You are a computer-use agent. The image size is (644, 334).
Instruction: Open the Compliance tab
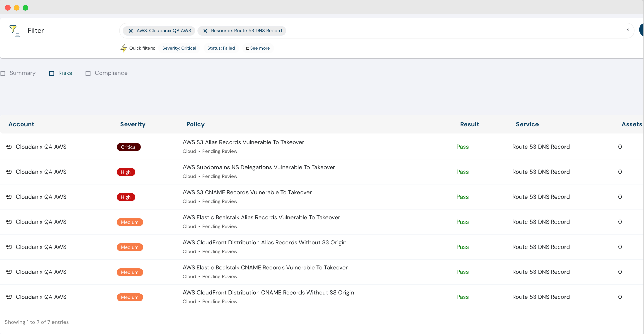coord(111,73)
